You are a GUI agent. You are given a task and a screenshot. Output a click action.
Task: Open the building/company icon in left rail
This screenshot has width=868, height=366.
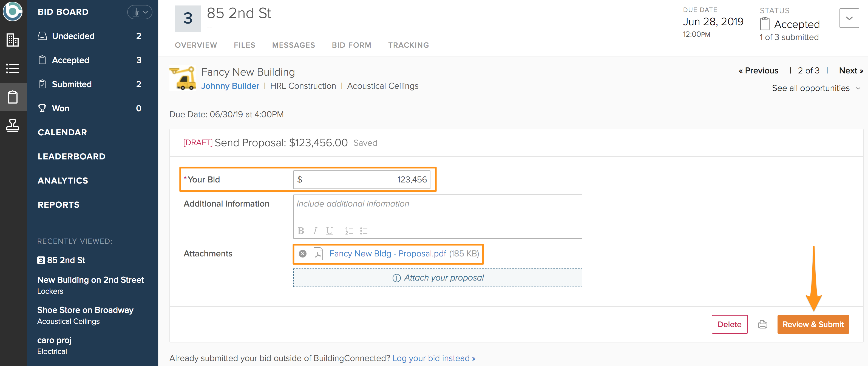pos(13,40)
